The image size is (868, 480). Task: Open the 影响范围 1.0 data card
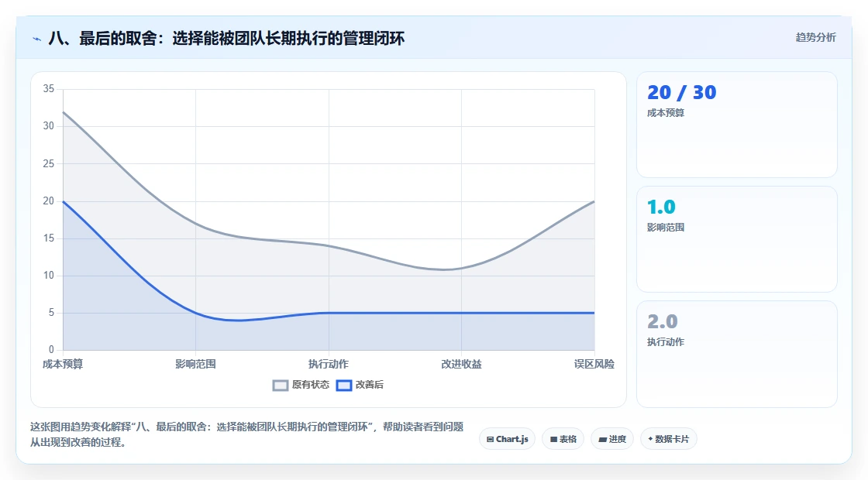pos(737,239)
